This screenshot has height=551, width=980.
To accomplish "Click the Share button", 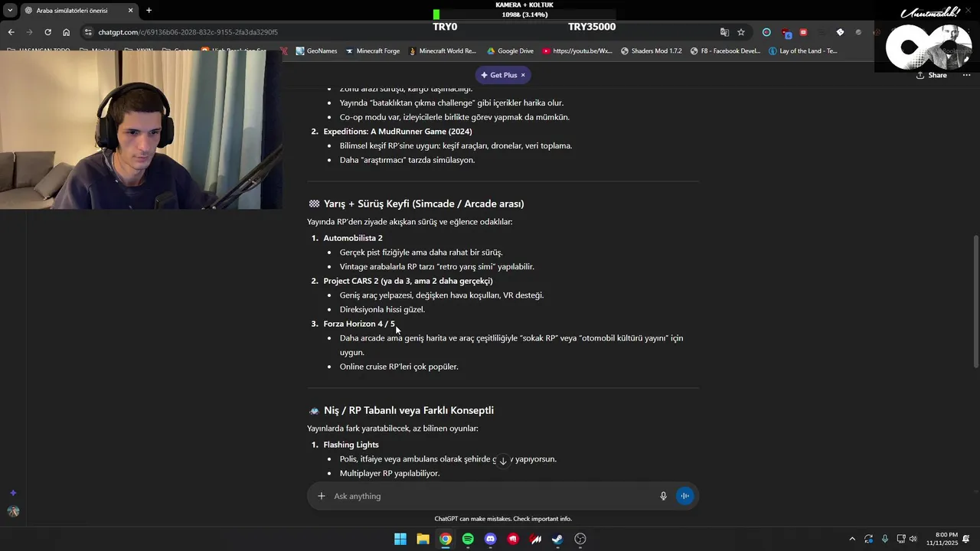I will pos(932,75).
